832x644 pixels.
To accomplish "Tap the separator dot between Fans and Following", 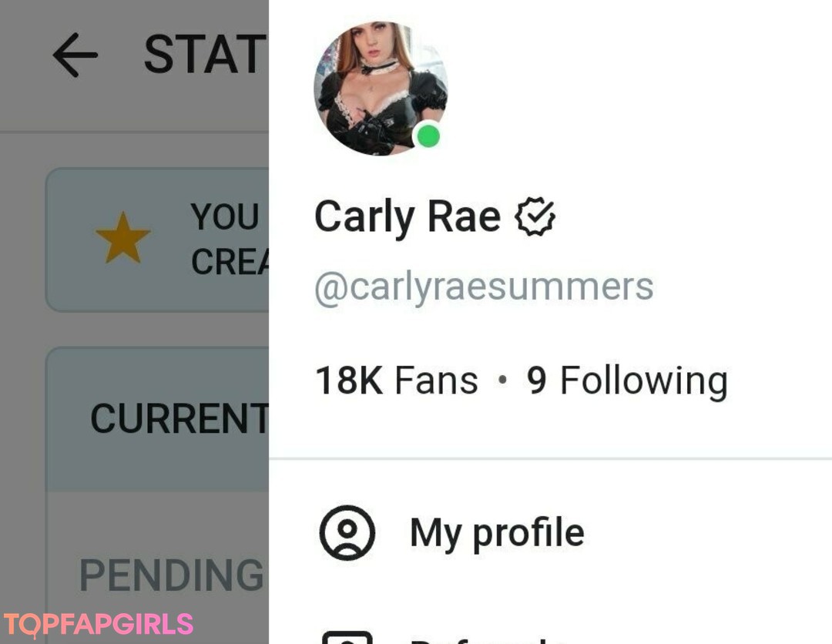I will pyautogui.click(x=502, y=380).
